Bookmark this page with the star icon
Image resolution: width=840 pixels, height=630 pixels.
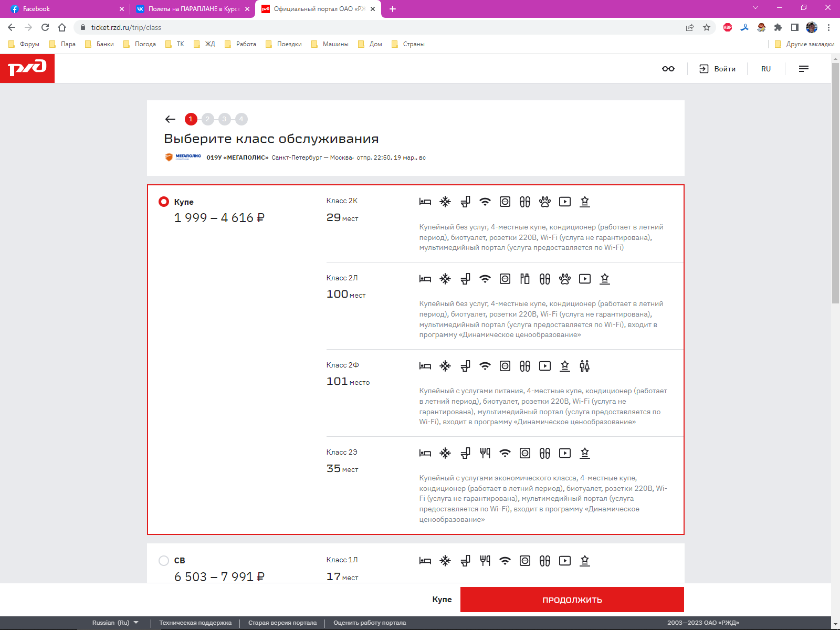click(707, 27)
